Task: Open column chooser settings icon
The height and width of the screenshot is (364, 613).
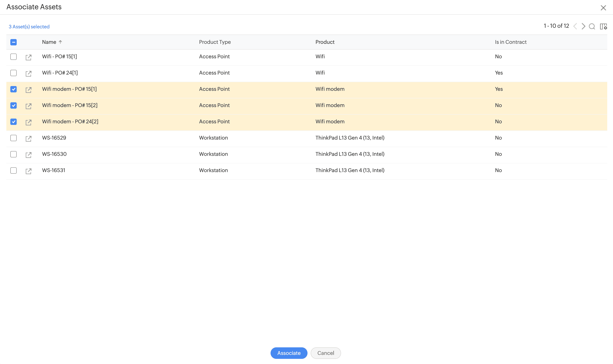Action: (x=603, y=26)
